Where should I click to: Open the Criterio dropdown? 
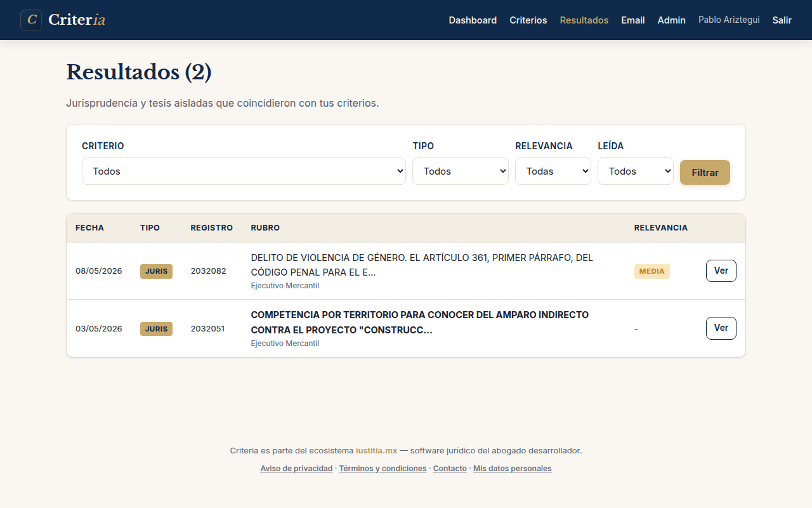(244, 171)
